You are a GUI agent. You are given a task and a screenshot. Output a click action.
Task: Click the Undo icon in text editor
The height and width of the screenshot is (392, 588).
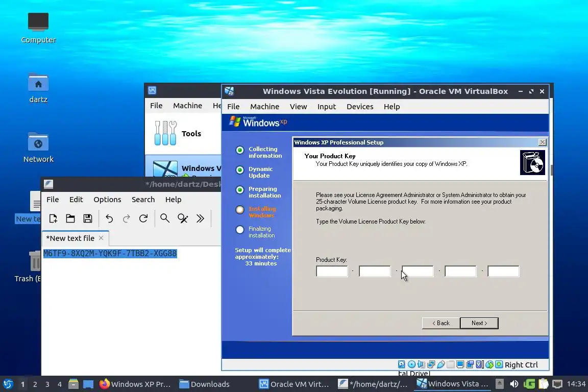pos(109,218)
